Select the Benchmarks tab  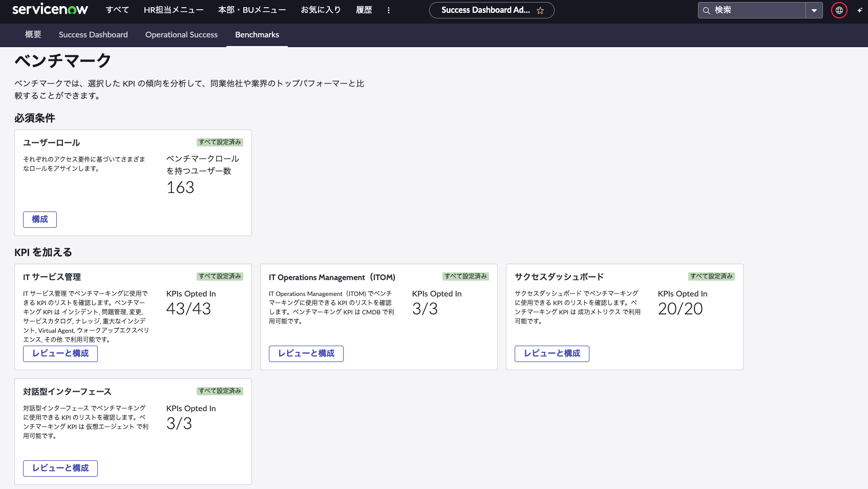coord(257,35)
